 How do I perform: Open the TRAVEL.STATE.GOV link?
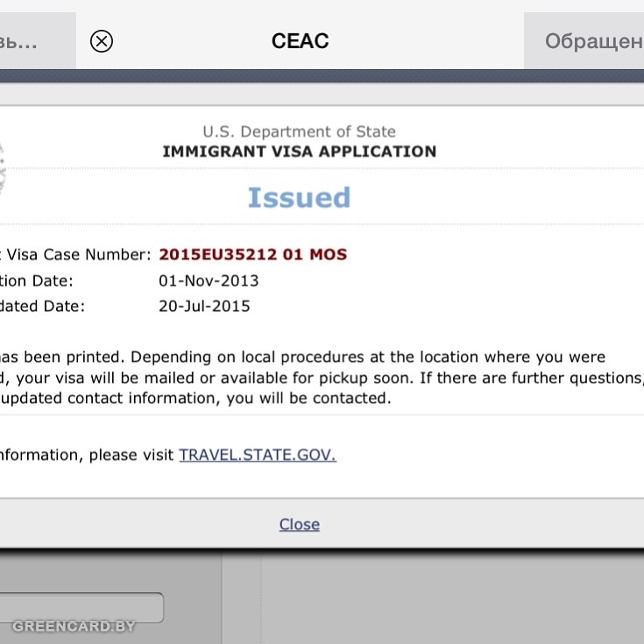pos(257,455)
